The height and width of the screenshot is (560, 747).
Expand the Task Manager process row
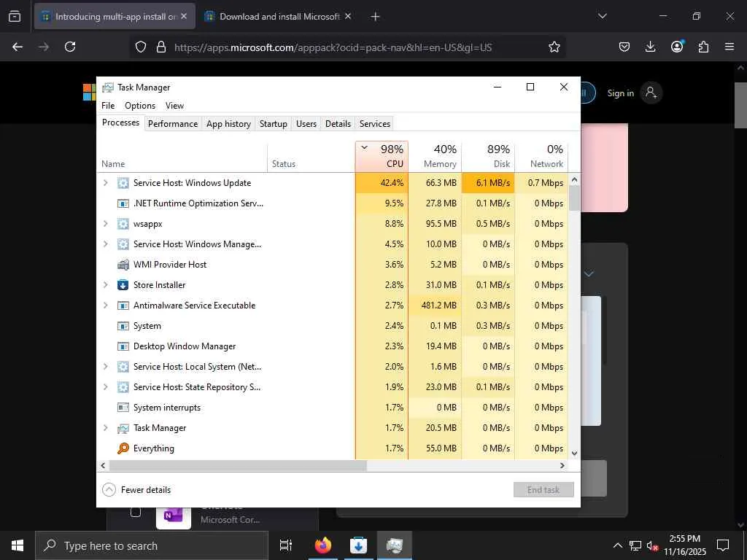106,427
